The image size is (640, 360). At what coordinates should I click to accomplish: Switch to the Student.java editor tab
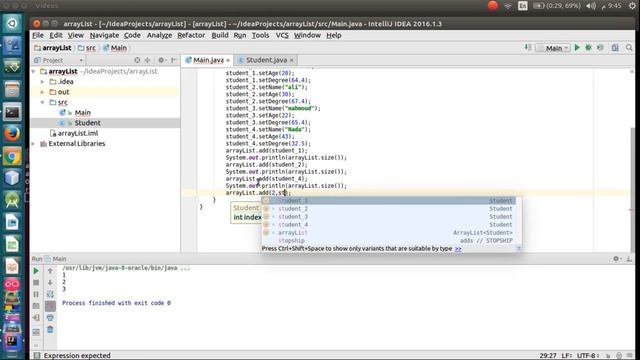pos(266,60)
